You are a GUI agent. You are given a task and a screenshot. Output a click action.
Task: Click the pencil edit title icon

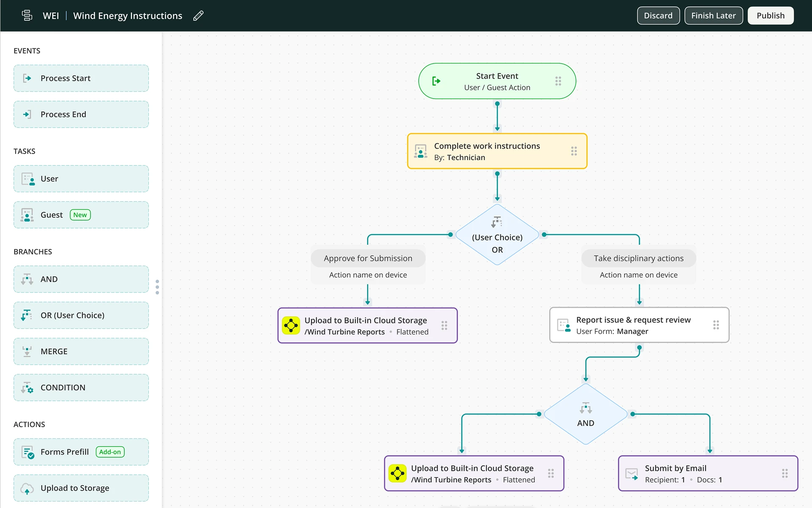pyautogui.click(x=198, y=16)
